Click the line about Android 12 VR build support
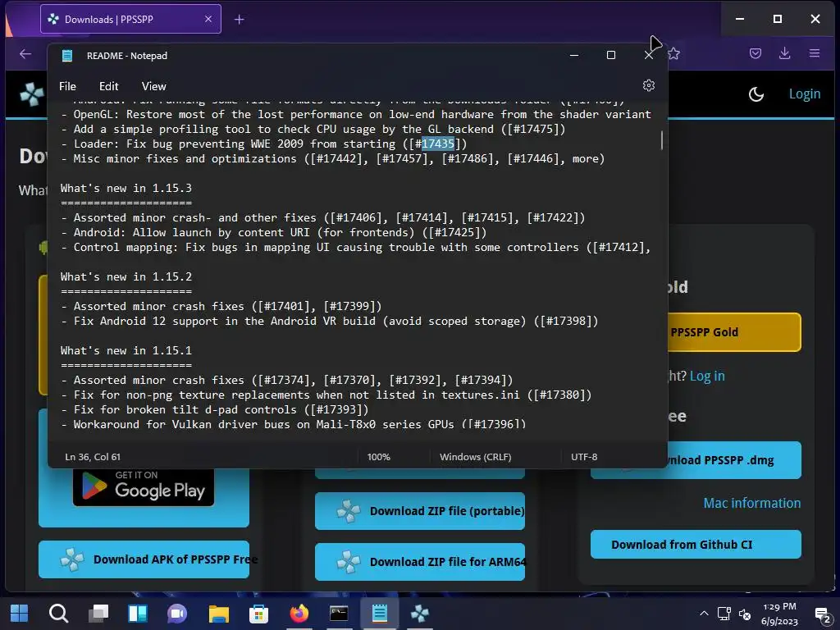The width and height of the screenshot is (840, 630). coord(330,321)
